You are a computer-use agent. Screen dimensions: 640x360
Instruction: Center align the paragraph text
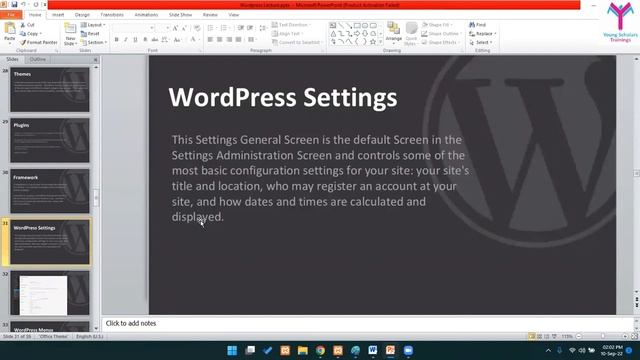[220, 40]
